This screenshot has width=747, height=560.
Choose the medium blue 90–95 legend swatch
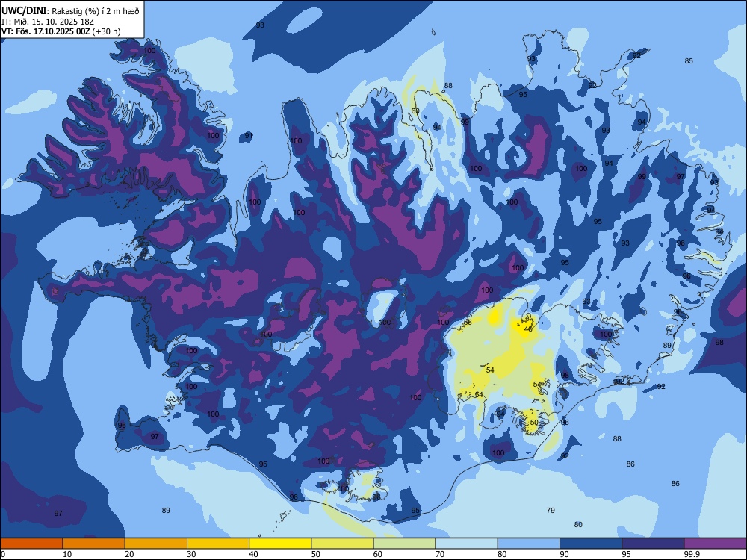[x=591, y=544]
